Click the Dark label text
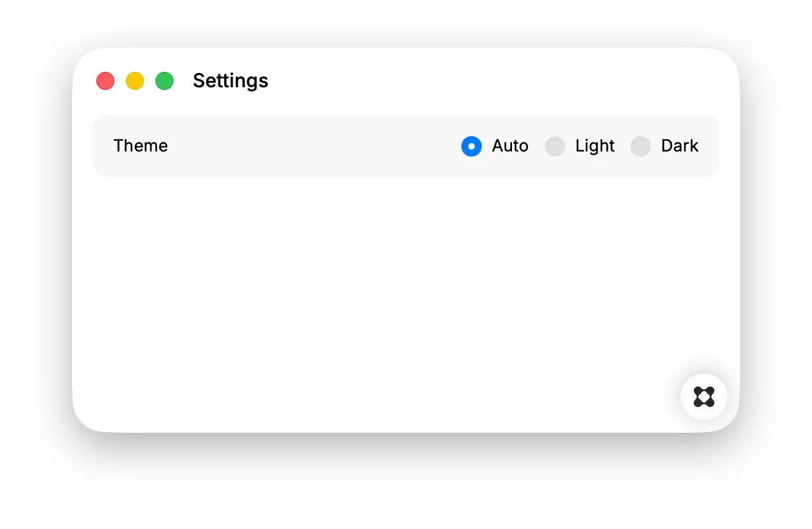The height and width of the screenshot is (529, 812). [680, 146]
